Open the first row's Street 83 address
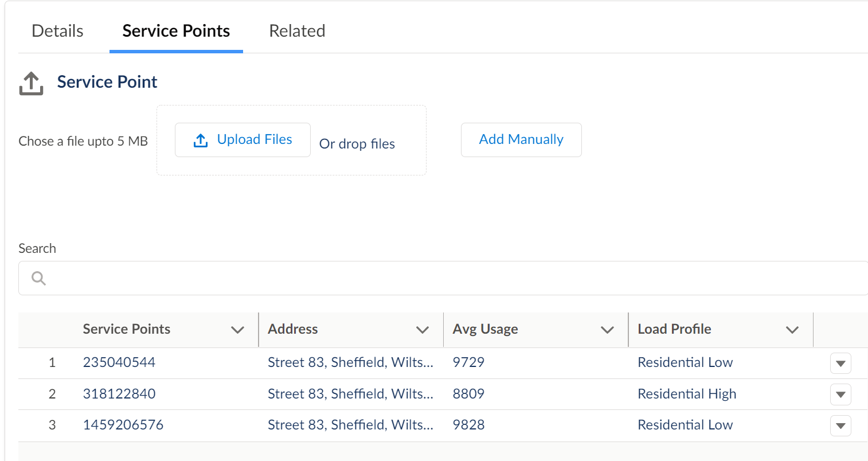Viewport: 868px width, 461px height. pos(350,362)
